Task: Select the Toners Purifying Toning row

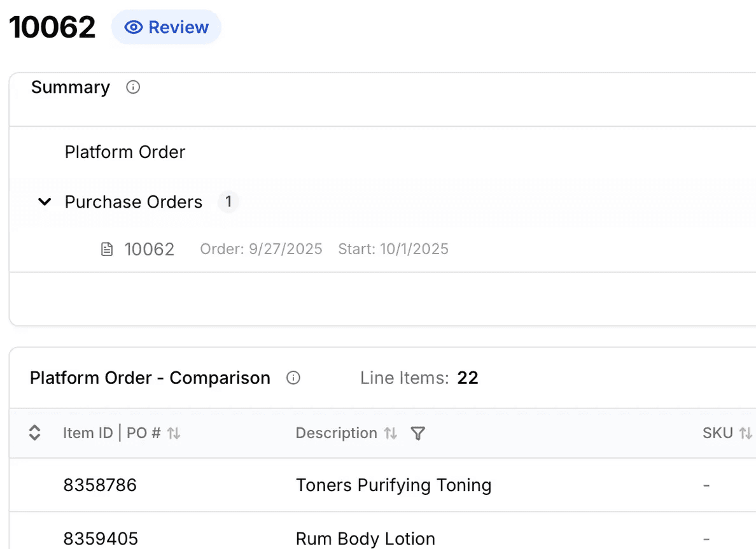Action: tap(393, 485)
